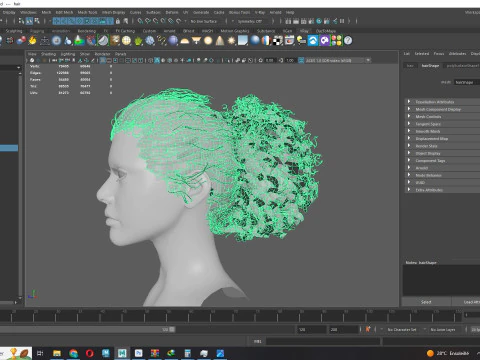480x360 pixels.
Task: Expand the Mesh Controls section
Action: [x=442, y=116]
